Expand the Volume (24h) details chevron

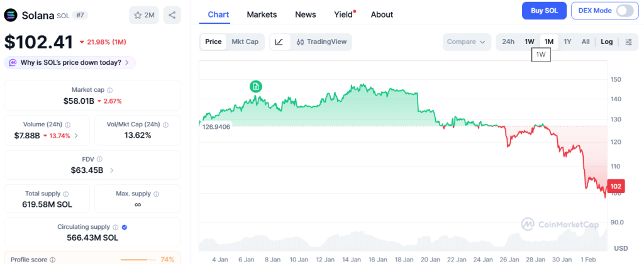pyautogui.click(x=77, y=135)
